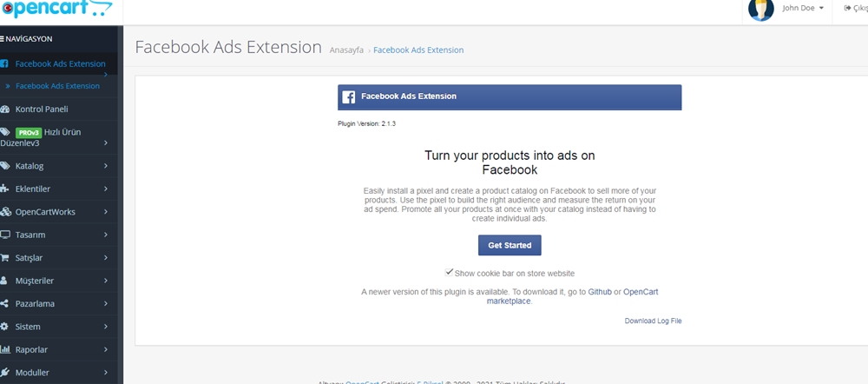Click the Kontrol Paneli dashboard icon
Image resolution: width=868 pixels, height=384 pixels.
(x=5, y=109)
